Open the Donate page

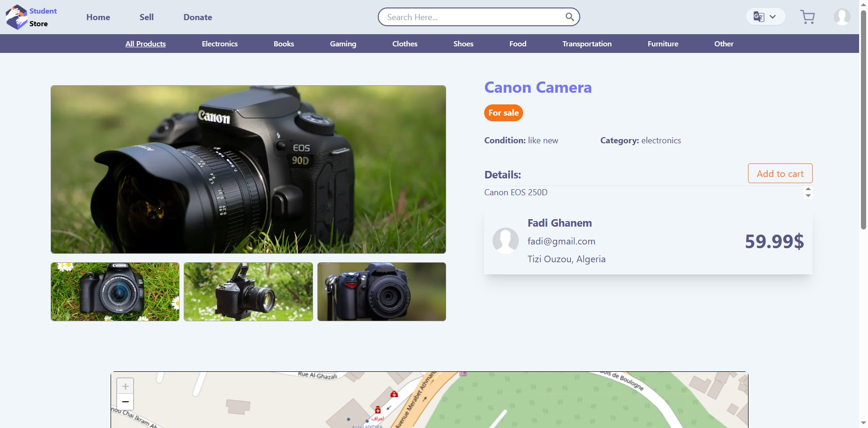pos(198,17)
